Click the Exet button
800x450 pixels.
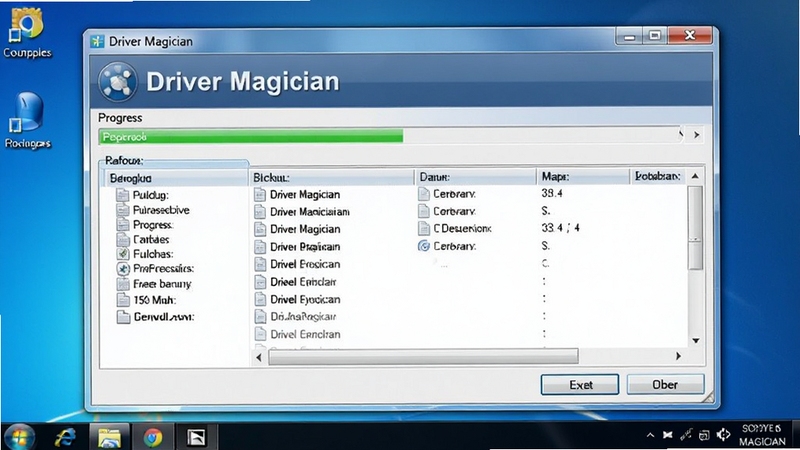[x=580, y=385]
